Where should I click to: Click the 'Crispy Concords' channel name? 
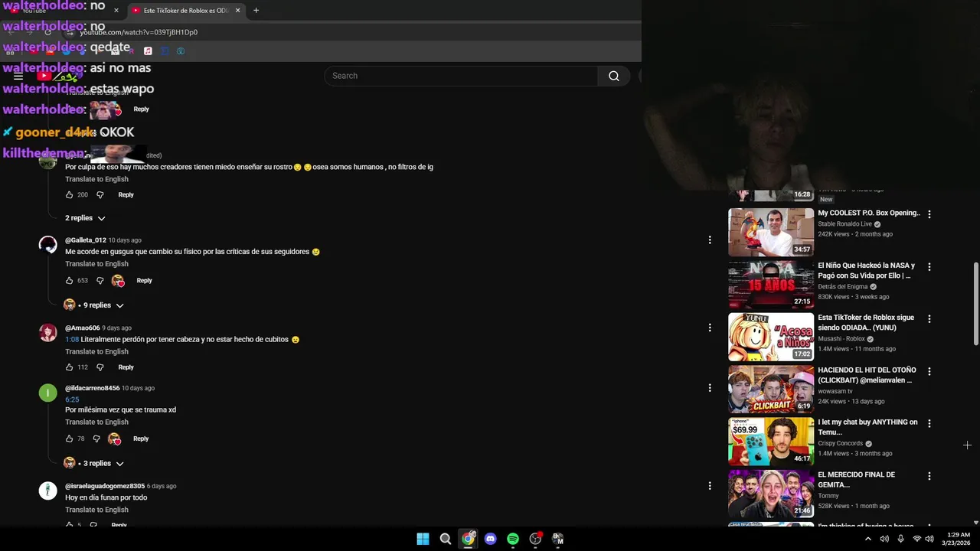(840, 444)
